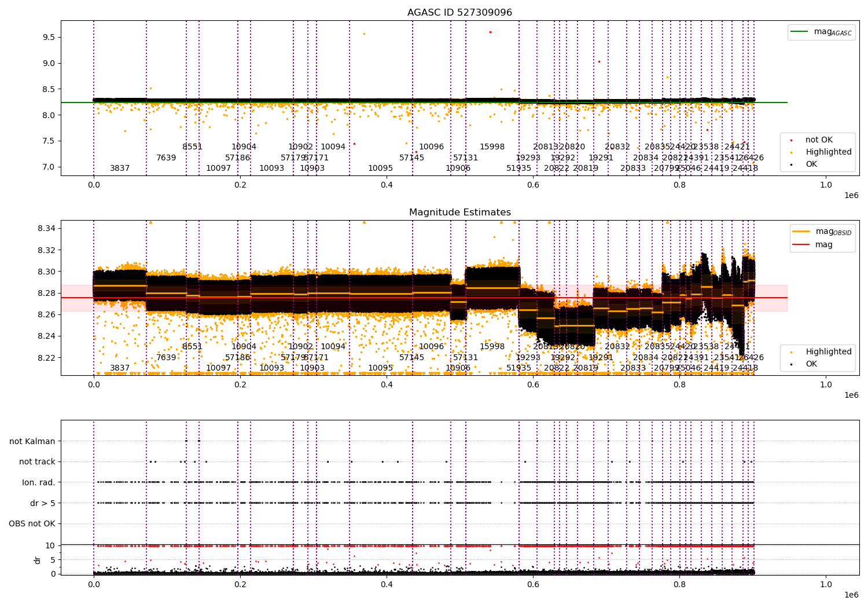Viewport: 868px width, 608px height.
Task: Click obsid label '51935' in Magnitude Estimates plot
Action: click(519, 368)
